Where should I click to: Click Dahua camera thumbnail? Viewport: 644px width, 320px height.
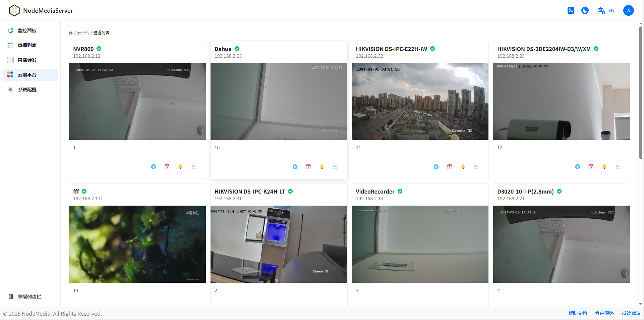[x=279, y=101]
